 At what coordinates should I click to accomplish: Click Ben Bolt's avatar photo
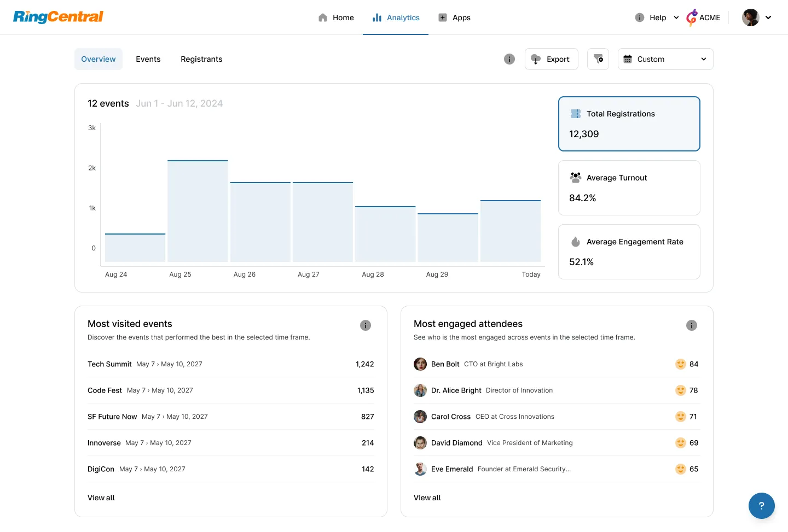(x=420, y=364)
